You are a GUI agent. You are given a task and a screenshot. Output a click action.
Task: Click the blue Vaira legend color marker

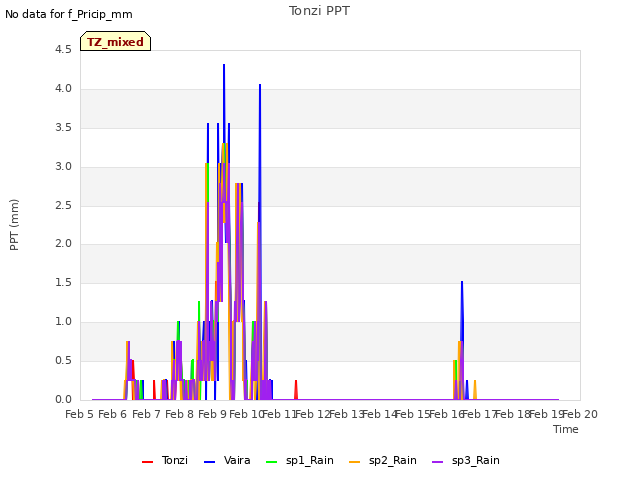[x=209, y=462]
